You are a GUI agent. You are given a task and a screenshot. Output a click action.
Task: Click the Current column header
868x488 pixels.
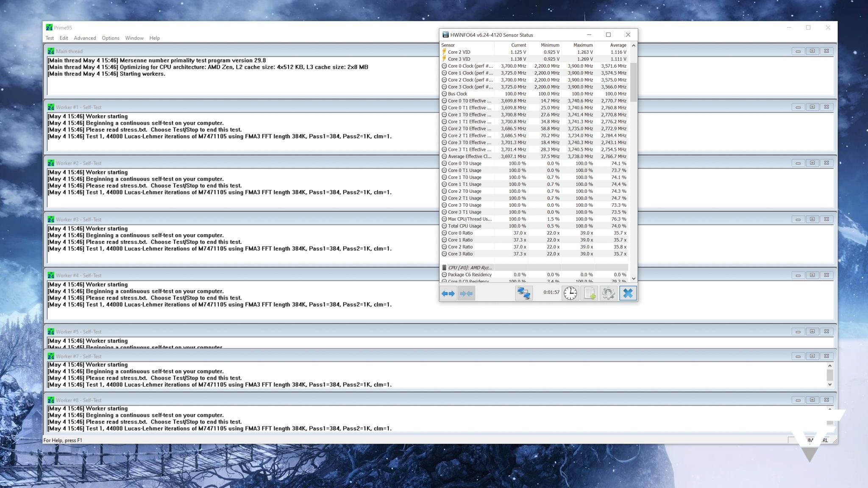pos(511,45)
